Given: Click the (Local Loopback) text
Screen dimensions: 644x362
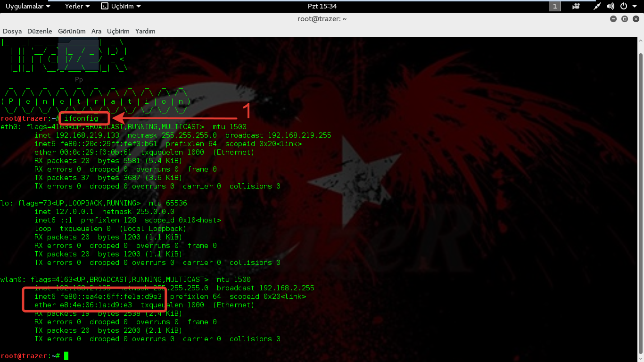Looking at the screenshot, I should coord(153,229).
